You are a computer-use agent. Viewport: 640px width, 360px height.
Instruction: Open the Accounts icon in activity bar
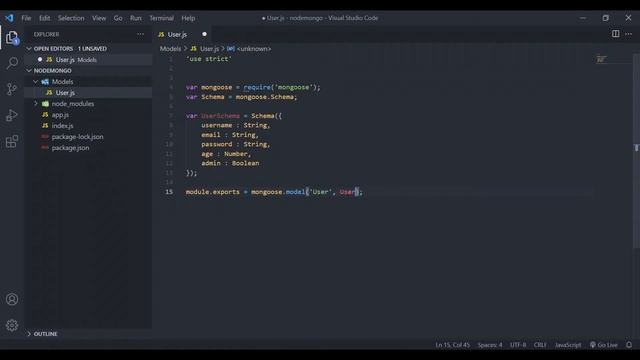(12, 299)
